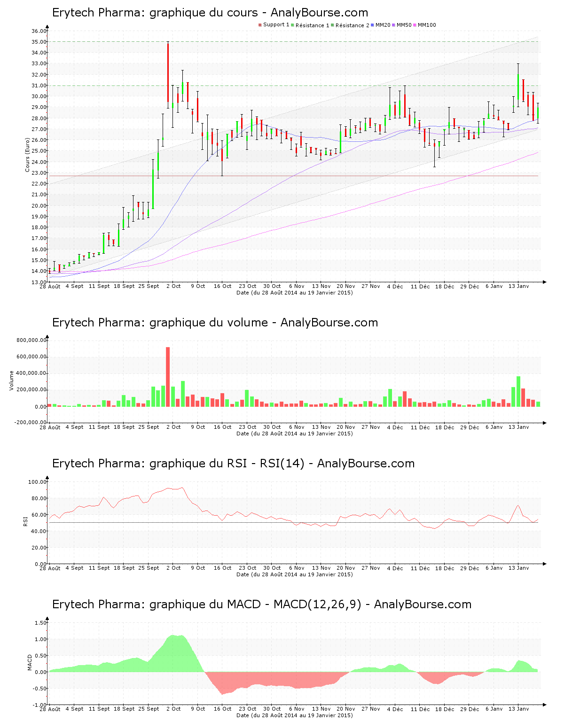Click the MM100 magenta legend square

click(415, 25)
